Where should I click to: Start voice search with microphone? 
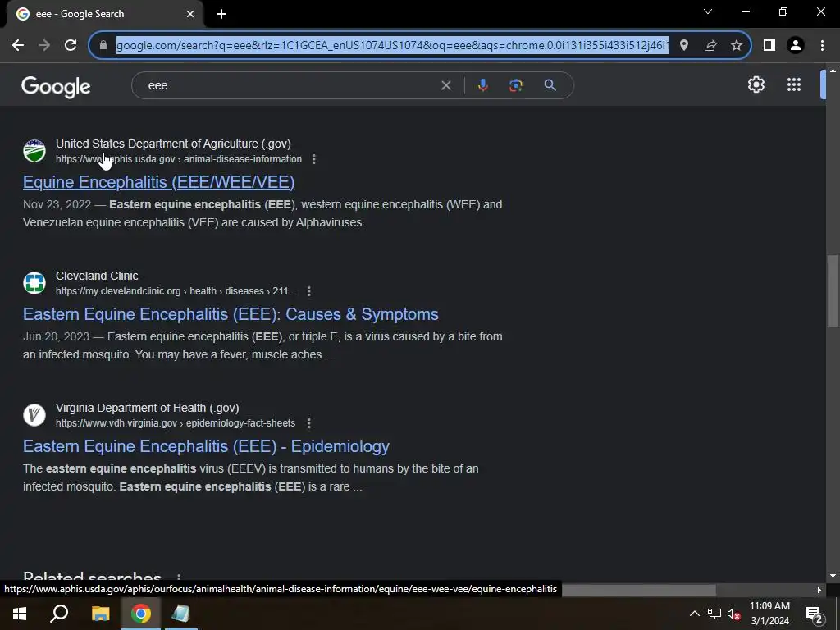click(482, 85)
